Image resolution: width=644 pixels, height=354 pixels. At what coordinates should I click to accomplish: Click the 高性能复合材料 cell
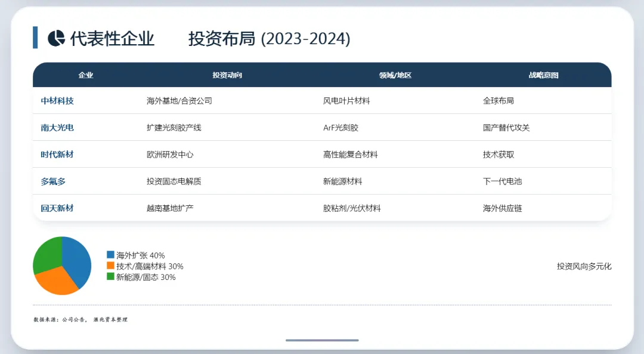351,155
